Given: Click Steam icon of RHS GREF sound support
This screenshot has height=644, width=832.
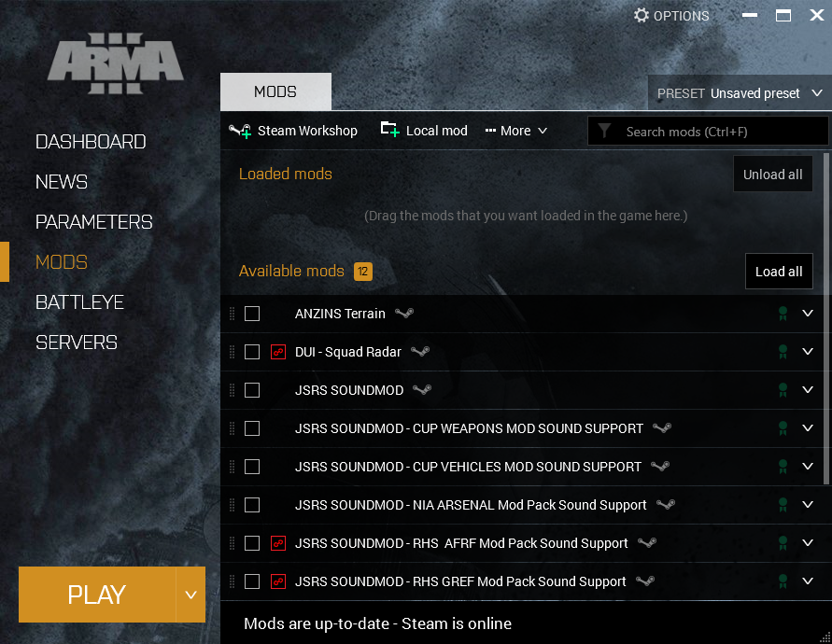Looking at the screenshot, I should click(x=645, y=581).
